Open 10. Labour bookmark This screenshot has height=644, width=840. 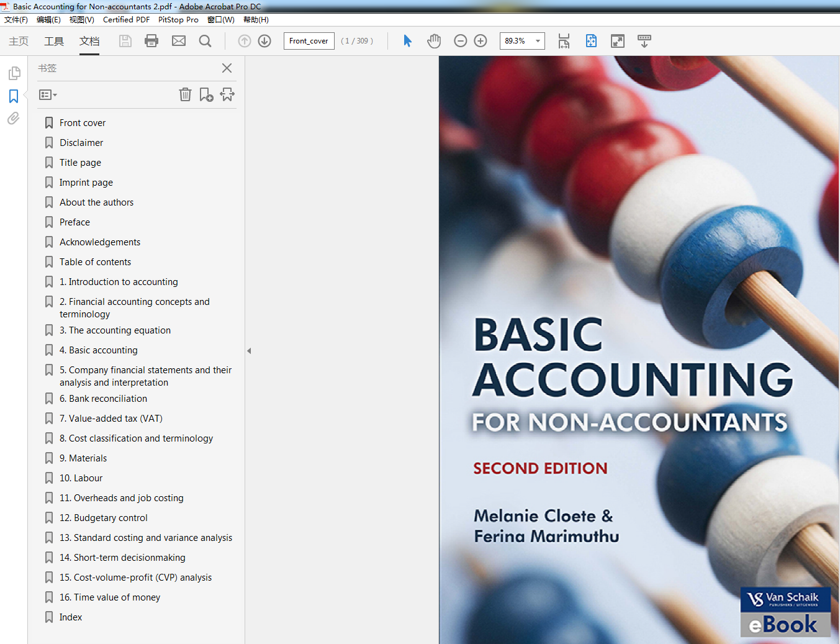81,478
